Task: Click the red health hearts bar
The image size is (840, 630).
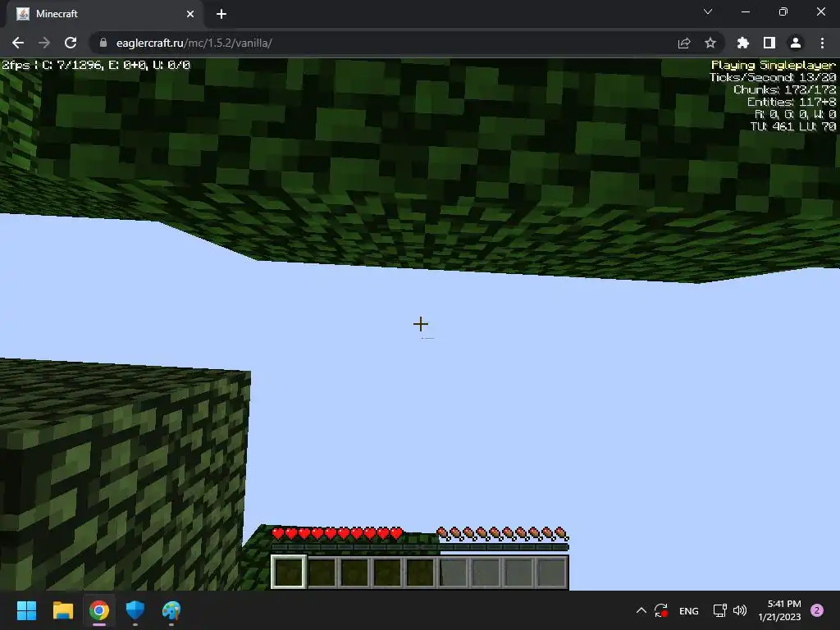Action: point(337,533)
